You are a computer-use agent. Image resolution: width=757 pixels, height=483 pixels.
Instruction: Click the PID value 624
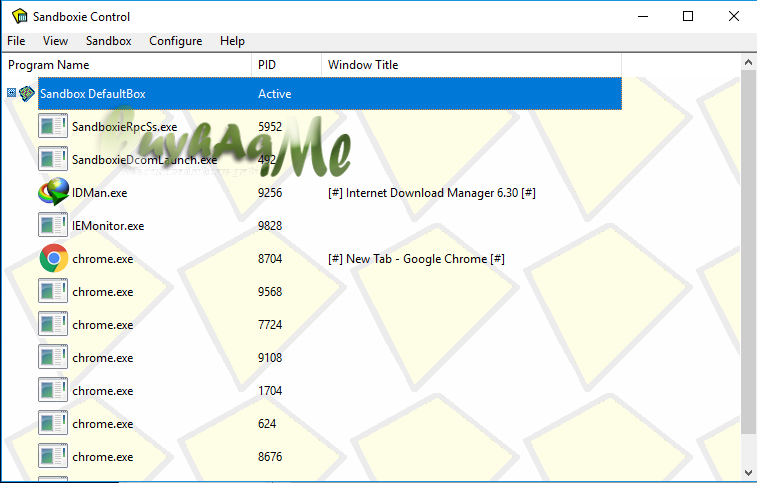[267, 424]
